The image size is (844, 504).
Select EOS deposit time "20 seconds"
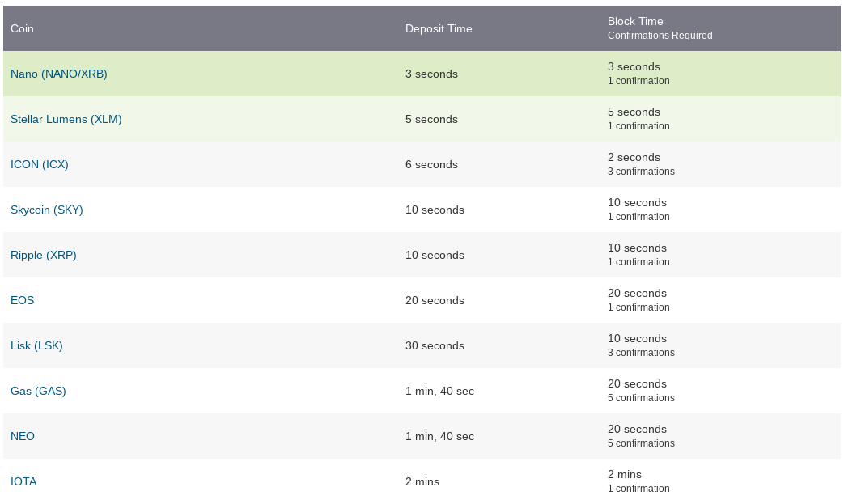(435, 300)
